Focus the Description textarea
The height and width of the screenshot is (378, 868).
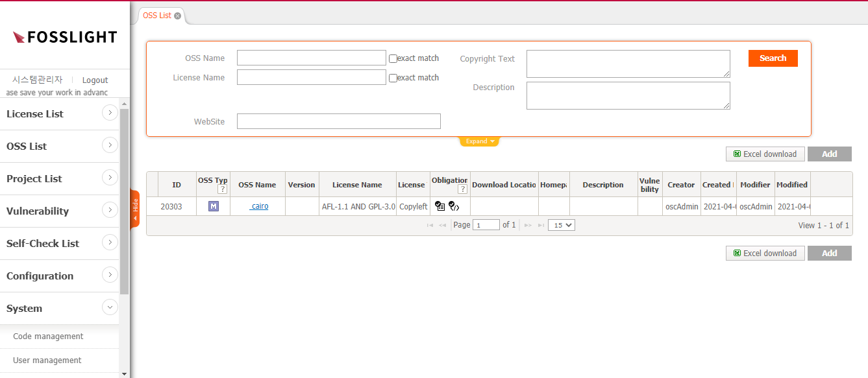click(x=628, y=95)
